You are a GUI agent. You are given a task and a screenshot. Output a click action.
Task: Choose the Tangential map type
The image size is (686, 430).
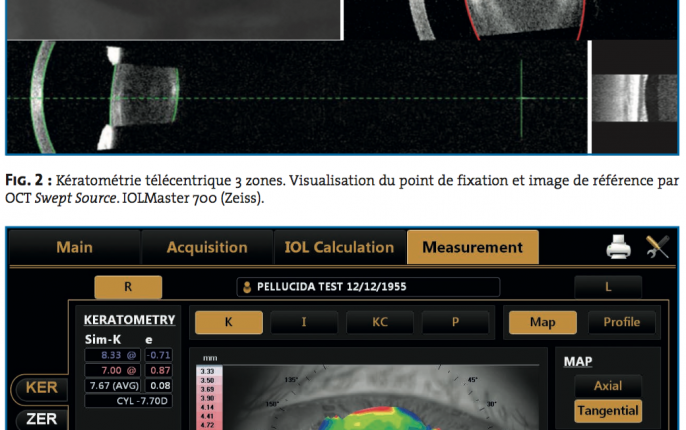click(x=608, y=411)
